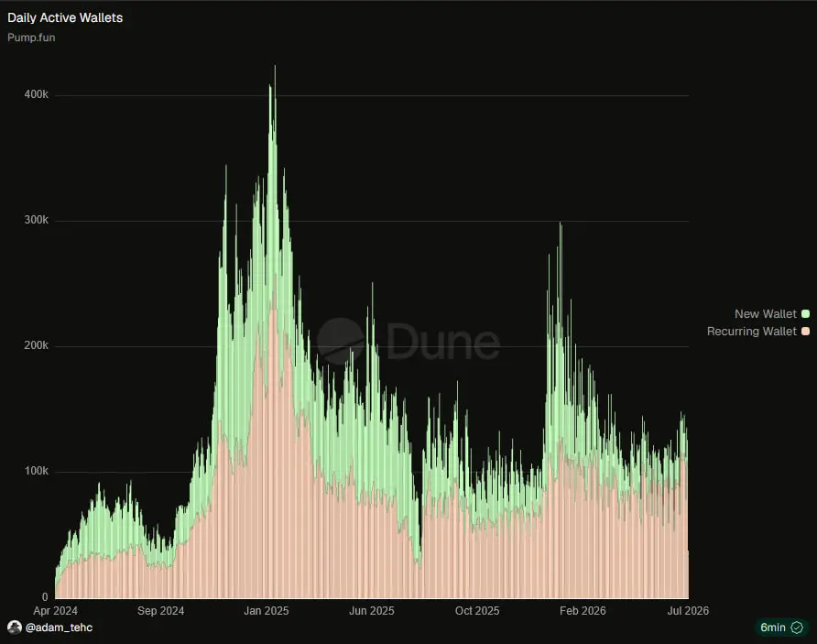Click the Recurring Wallet legend color swatch
This screenshot has height=644, width=817.
[805, 332]
